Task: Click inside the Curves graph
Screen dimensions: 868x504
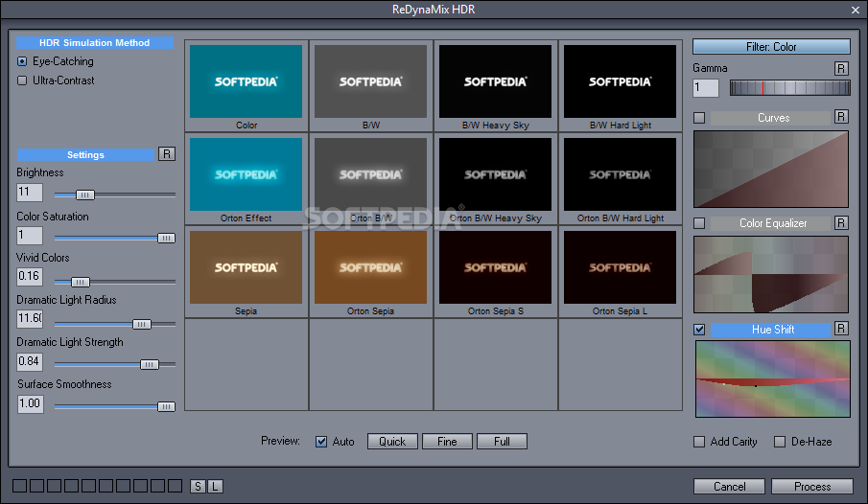Action: tap(771, 169)
